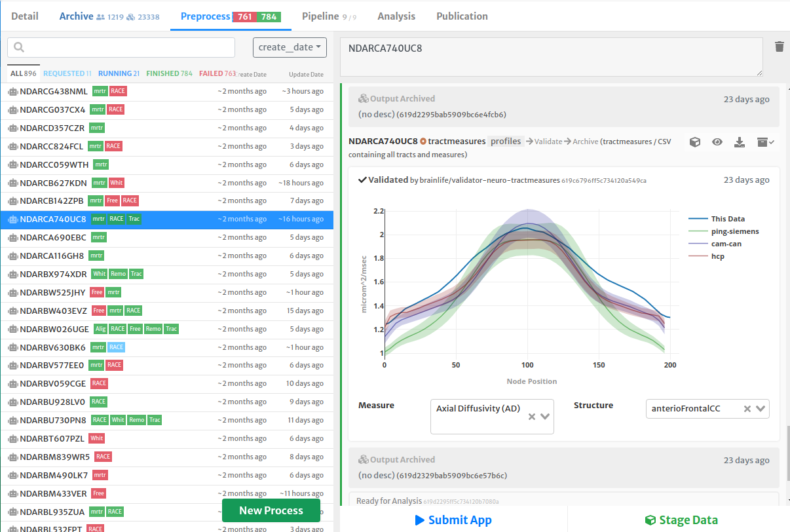Click robot icon of NDARBV577EE0 row

(12, 365)
